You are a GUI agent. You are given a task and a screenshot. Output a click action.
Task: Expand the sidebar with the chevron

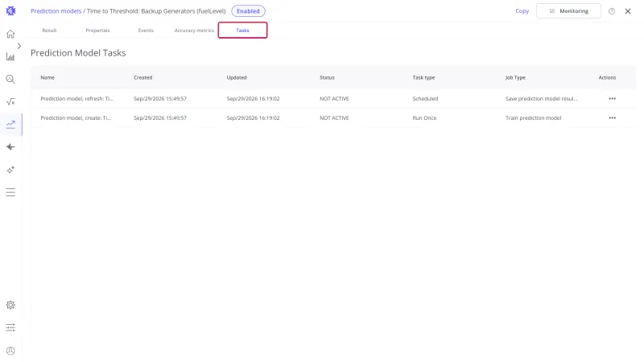(19, 46)
